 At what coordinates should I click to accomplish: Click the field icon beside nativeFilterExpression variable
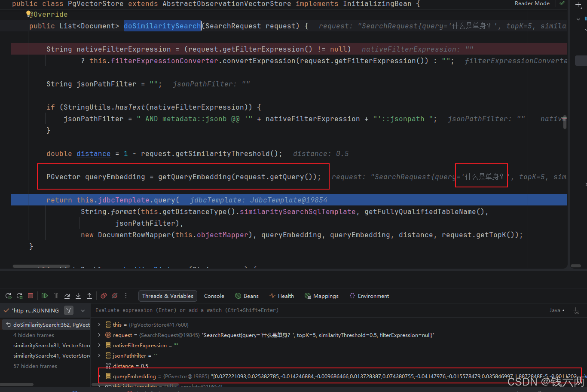click(x=108, y=345)
